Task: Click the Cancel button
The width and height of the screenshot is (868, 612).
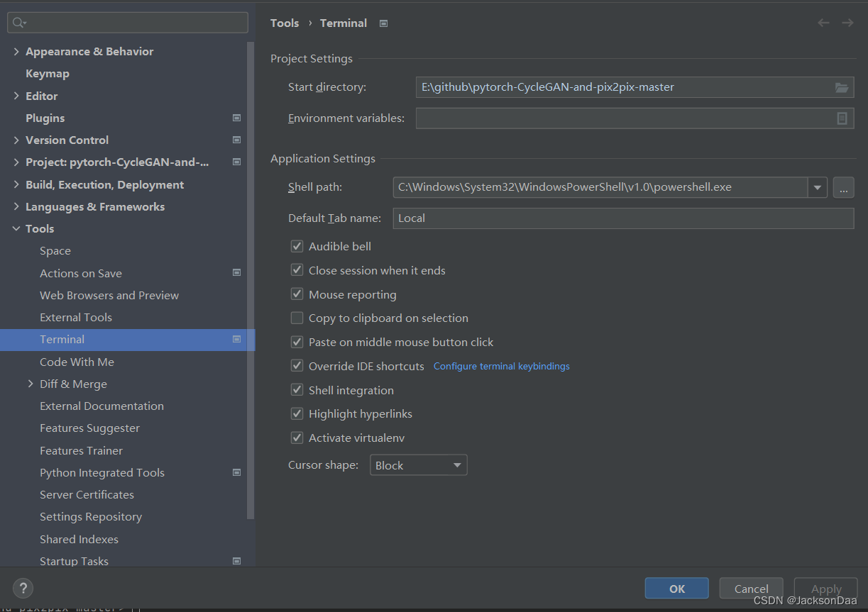Action: [752, 589]
